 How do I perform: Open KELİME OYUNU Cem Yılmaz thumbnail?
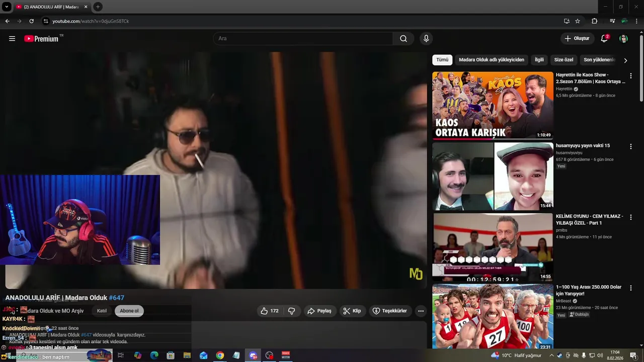[493, 247]
